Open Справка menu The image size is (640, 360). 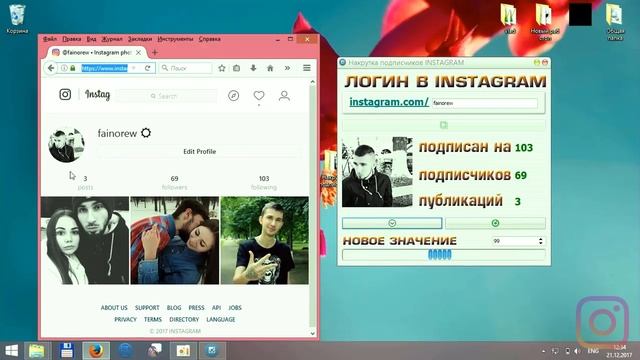coord(209,39)
